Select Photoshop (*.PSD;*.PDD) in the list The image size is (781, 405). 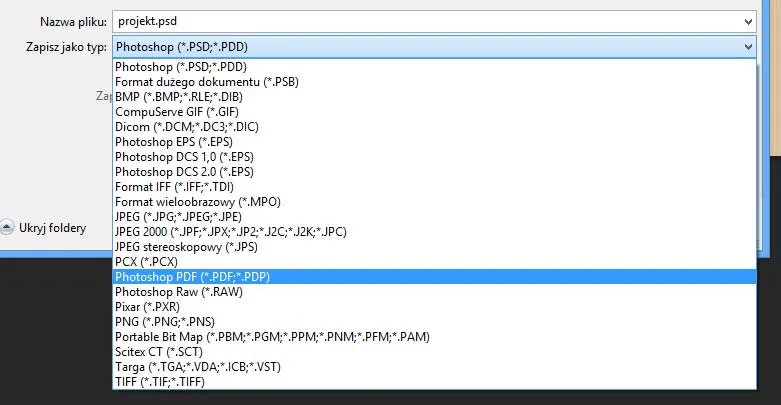coord(434,67)
